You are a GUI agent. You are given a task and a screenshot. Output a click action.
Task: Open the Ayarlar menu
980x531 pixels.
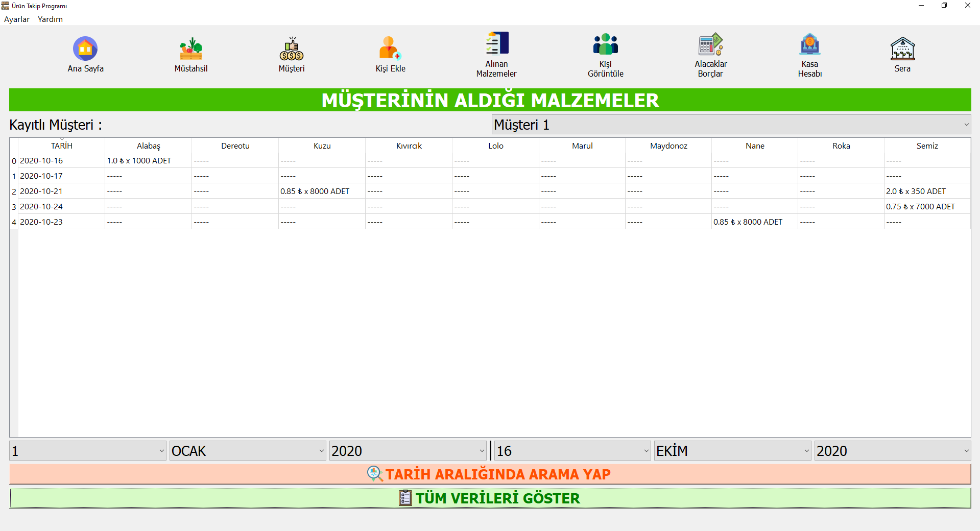(17, 19)
